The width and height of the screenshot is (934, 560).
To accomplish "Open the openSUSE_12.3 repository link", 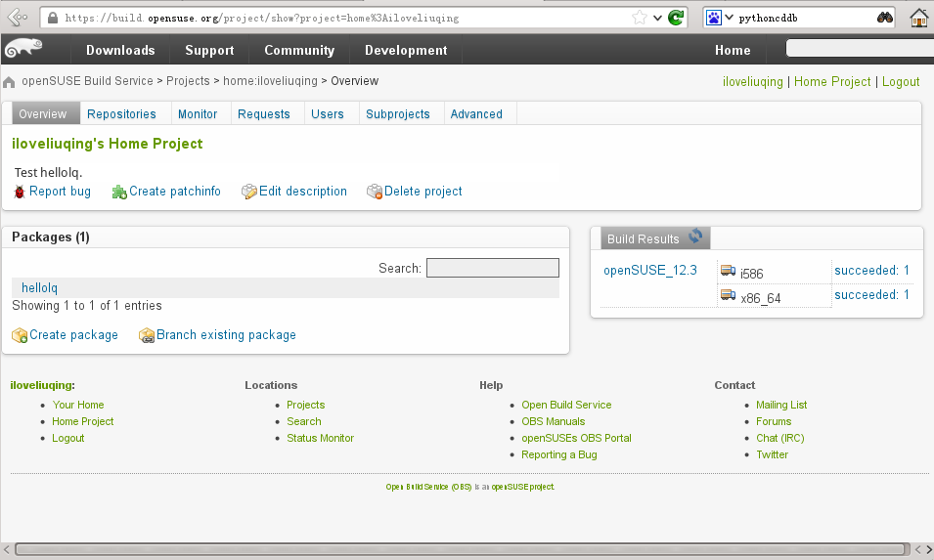I will tap(649, 270).
